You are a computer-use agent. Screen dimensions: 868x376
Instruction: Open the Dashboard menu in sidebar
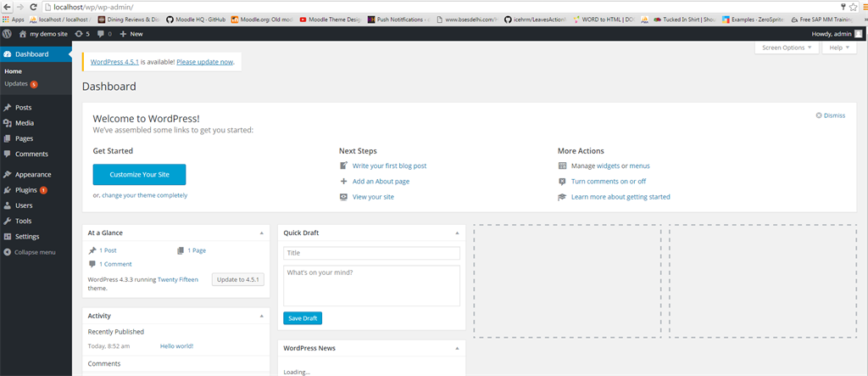click(36, 54)
